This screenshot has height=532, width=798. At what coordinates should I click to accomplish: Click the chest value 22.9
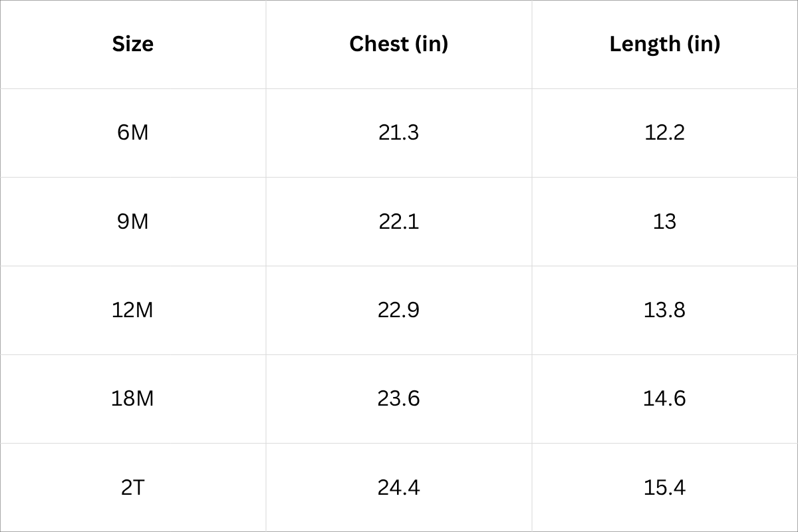pos(398,310)
